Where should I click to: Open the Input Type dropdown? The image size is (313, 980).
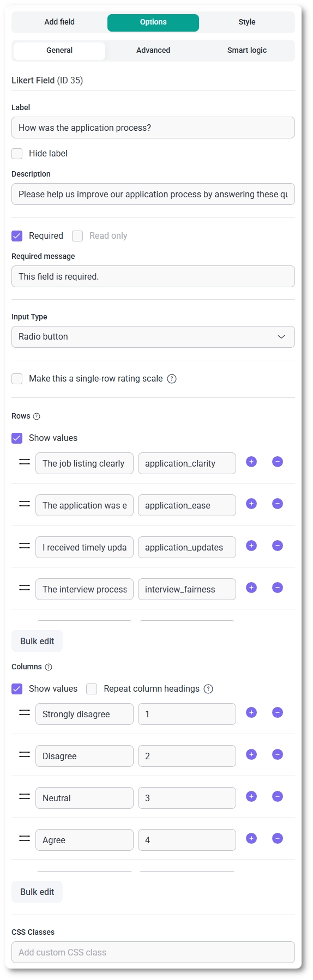(153, 337)
